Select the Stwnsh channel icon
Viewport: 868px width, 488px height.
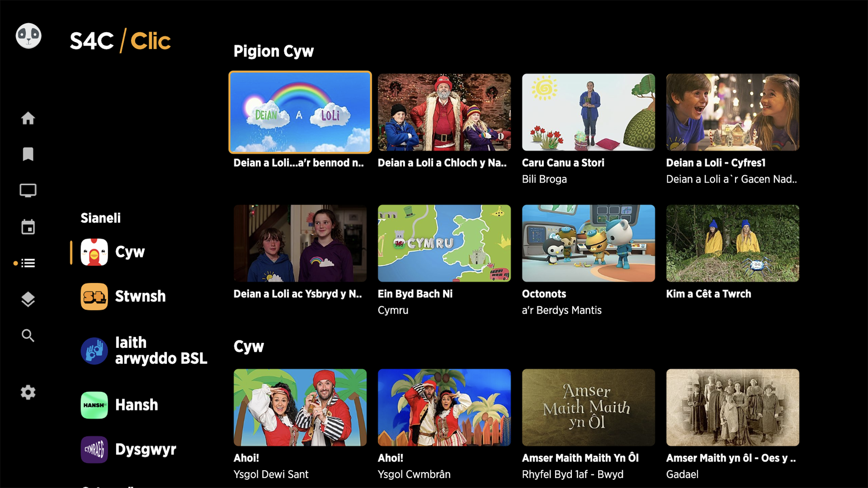pyautogui.click(x=94, y=296)
